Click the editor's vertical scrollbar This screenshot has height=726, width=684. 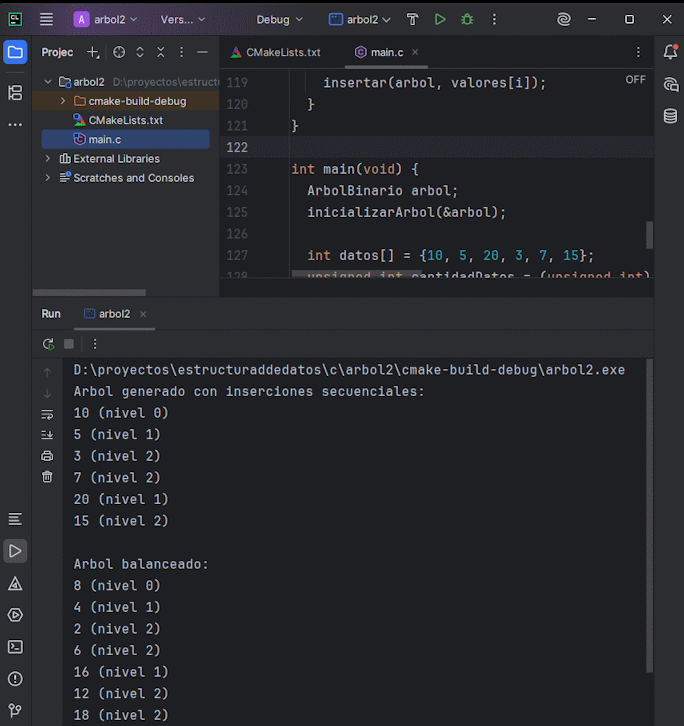(x=649, y=234)
